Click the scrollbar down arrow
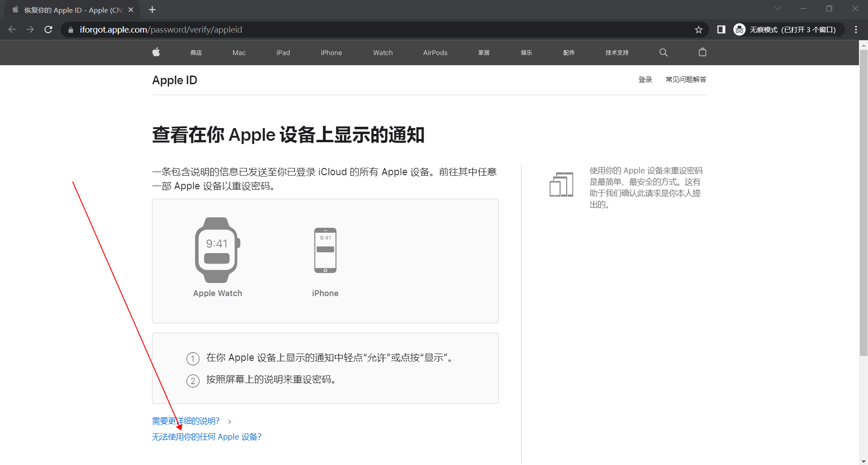Screen dimensions: 868x465 (863, 461)
